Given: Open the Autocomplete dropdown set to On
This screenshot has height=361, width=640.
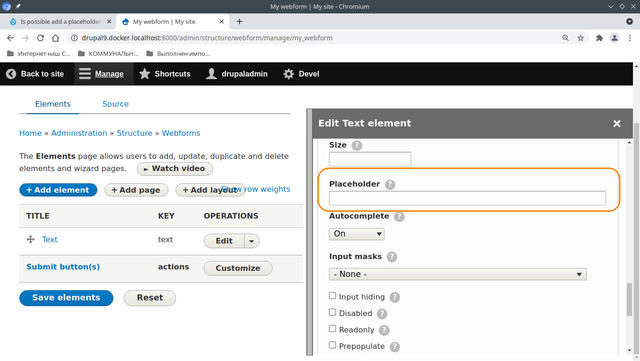Looking at the screenshot, I should (x=357, y=234).
